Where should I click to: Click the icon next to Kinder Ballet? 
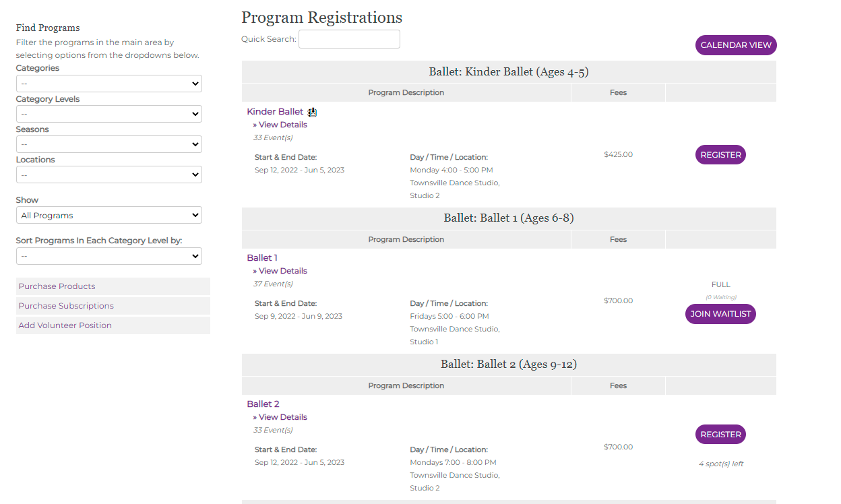312,112
